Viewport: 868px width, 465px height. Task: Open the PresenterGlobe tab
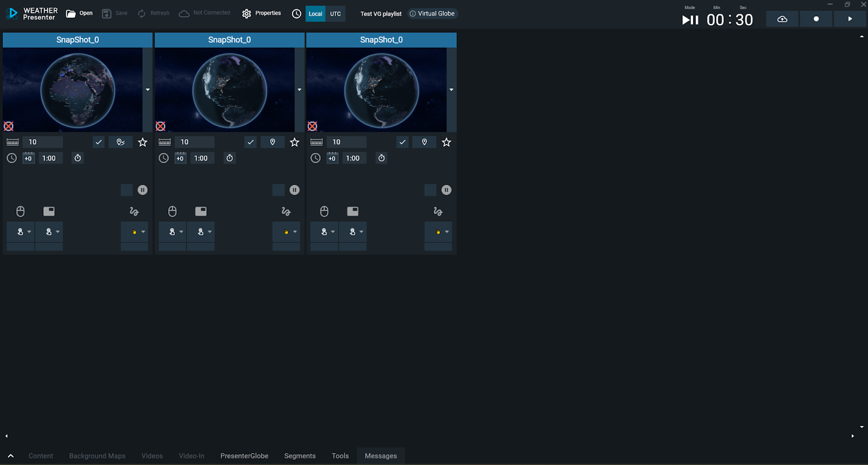tap(244, 456)
